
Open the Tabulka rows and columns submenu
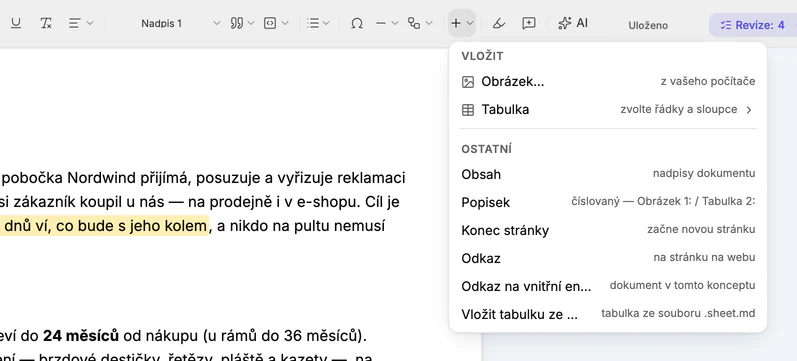pyautogui.click(x=608, y=110)
